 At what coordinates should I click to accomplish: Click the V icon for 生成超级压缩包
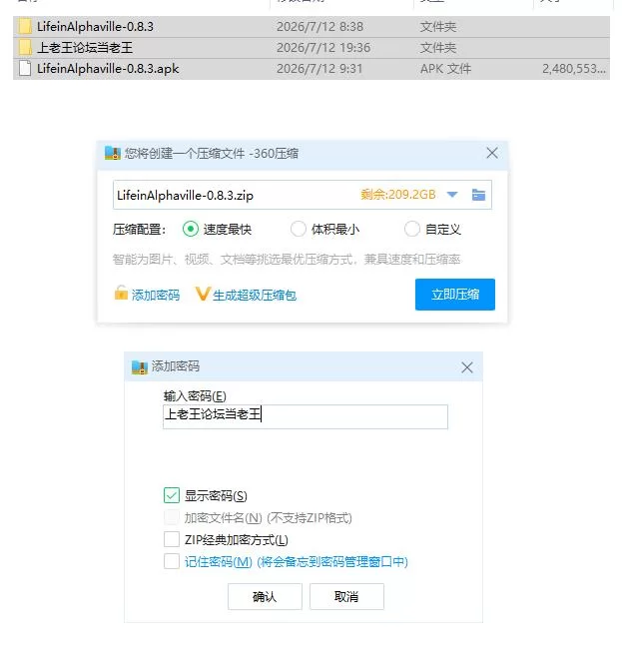(x=203, y=294)
